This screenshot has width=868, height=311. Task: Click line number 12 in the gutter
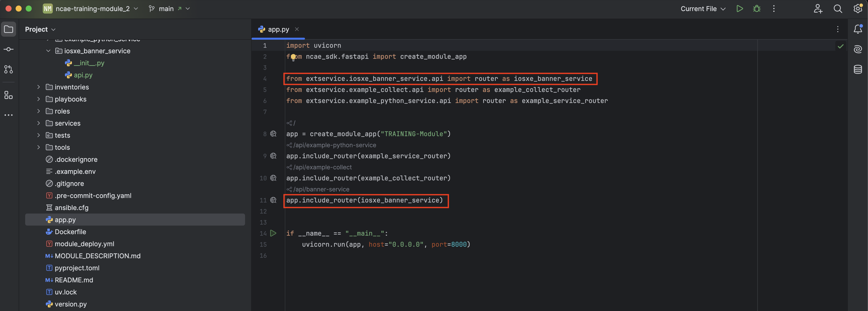263,211
